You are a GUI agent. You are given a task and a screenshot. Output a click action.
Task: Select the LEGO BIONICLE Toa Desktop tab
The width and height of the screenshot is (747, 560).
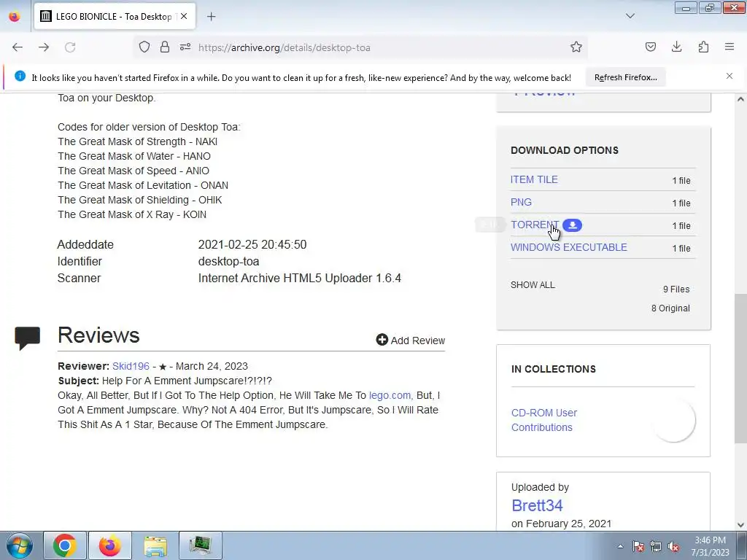coord(115,16)
